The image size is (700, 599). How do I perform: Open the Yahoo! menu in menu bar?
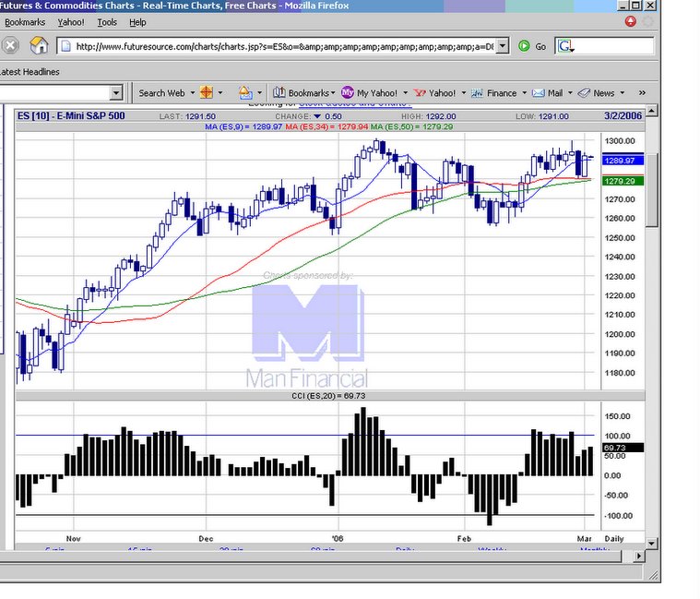pos(71,22)
